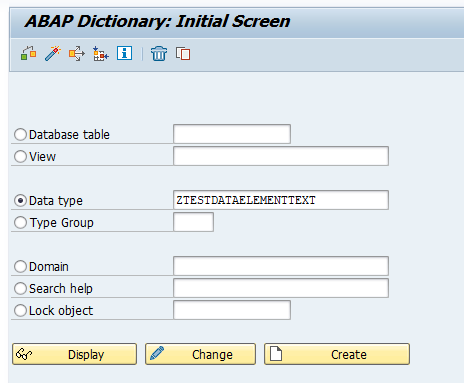This screenshot has width=464, height=383.
Task: Click the Display button with glasses
Action: click(75, 354)
